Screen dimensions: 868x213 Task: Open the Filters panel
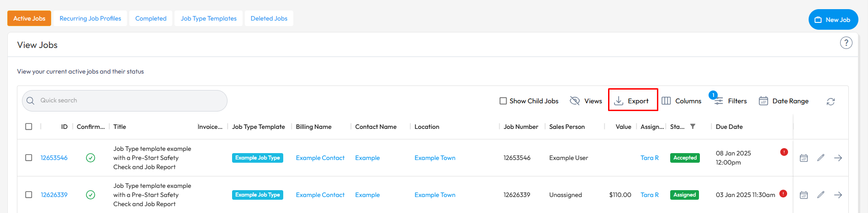(730, 101)
